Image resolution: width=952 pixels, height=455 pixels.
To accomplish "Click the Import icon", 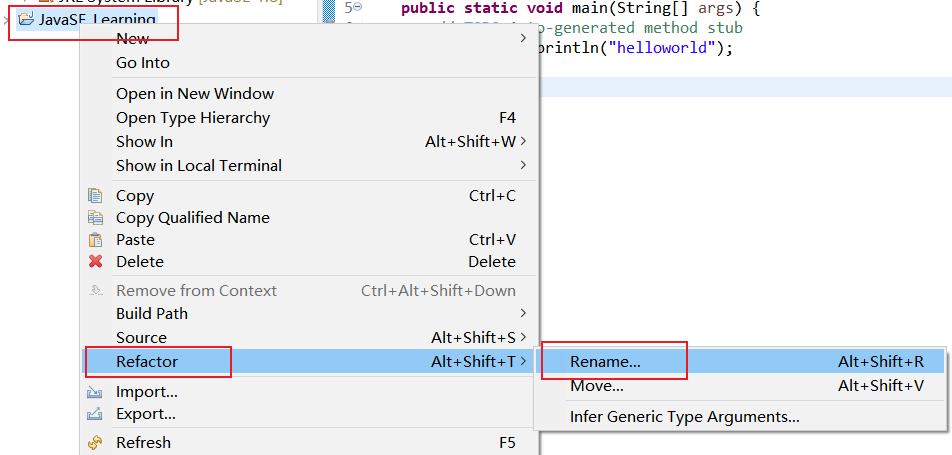I will pos(95,392).
